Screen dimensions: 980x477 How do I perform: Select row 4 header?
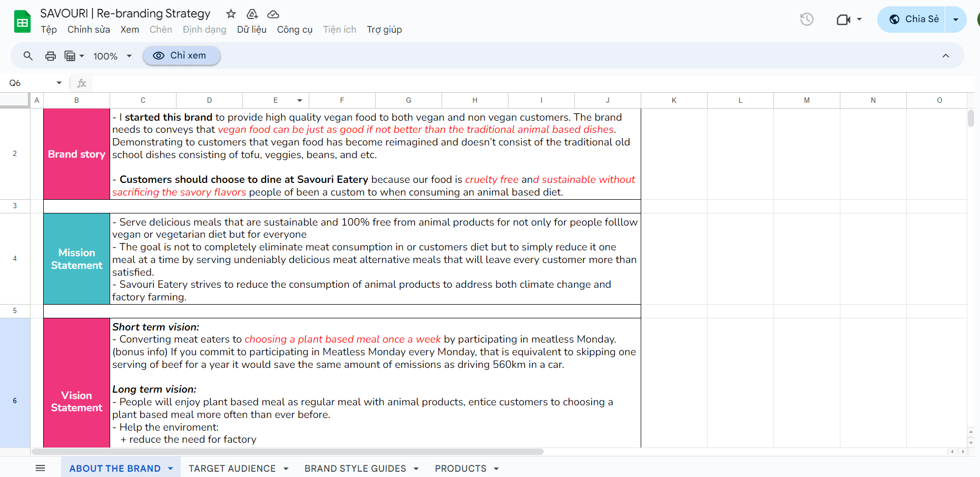pyautogui.click(x=15, y=258)
